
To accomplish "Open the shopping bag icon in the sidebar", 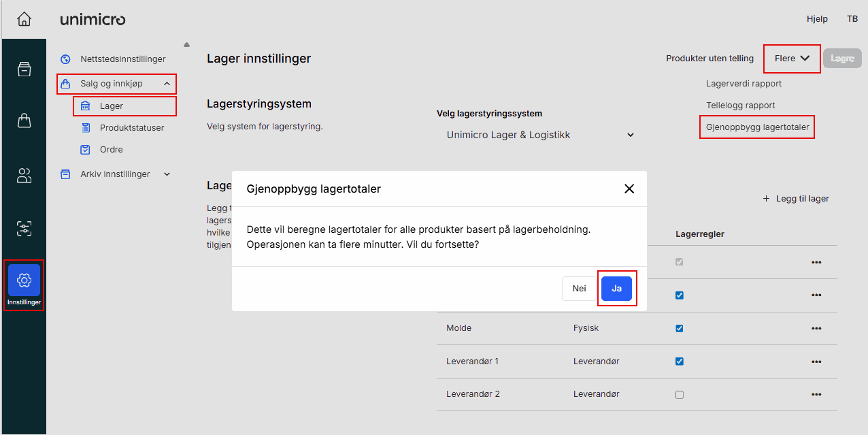I will pyautogui.click(x=24, y=119).
